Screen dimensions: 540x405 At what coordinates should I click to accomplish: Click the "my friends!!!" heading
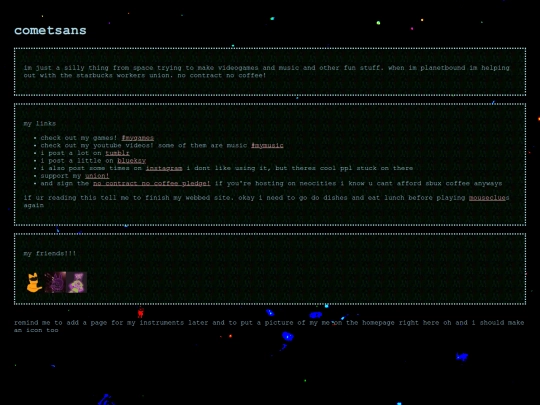(50, 253)
